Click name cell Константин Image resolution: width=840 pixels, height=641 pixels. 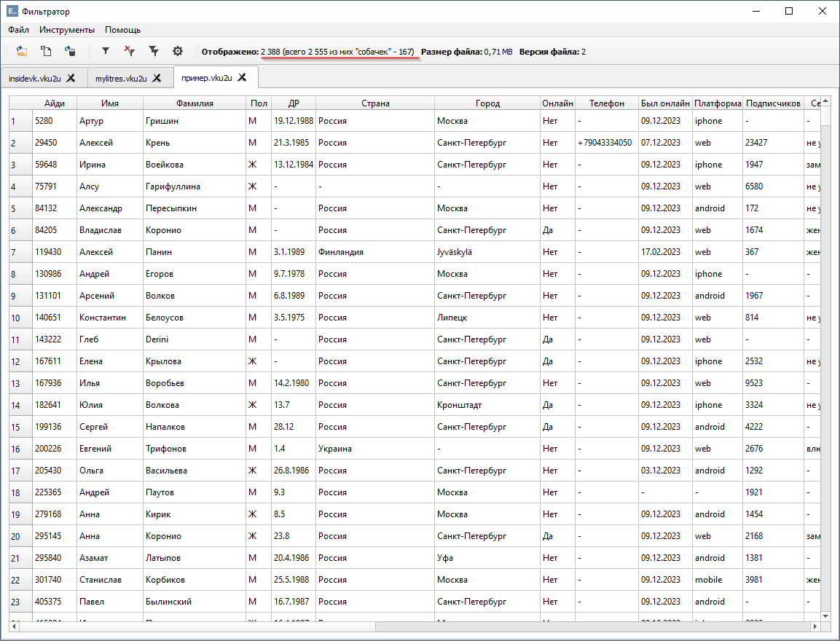pyautogui.click(x=110, y=318)
